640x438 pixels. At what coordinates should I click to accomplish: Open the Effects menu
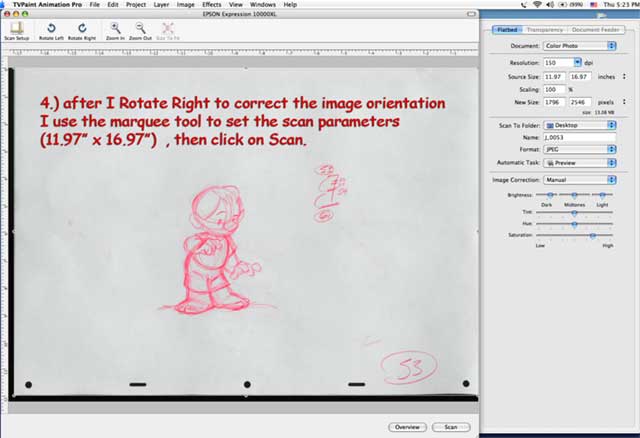211,4
